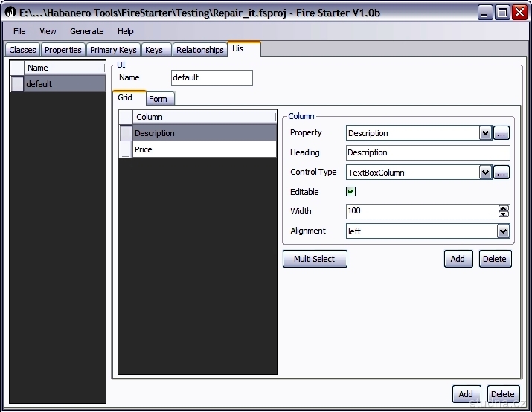Select the default UI entry in left list

pyautogui.click(x=64, y=84)
